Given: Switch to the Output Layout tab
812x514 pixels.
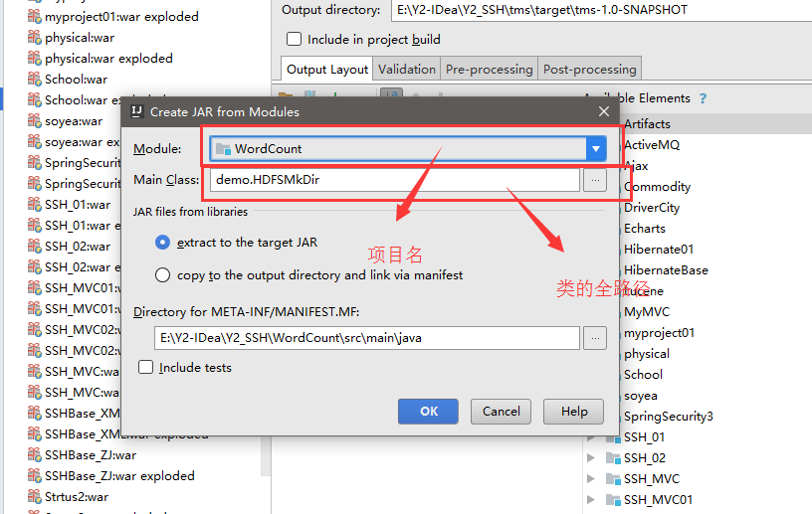Looking at the screenshot, I should click(326, 70).
